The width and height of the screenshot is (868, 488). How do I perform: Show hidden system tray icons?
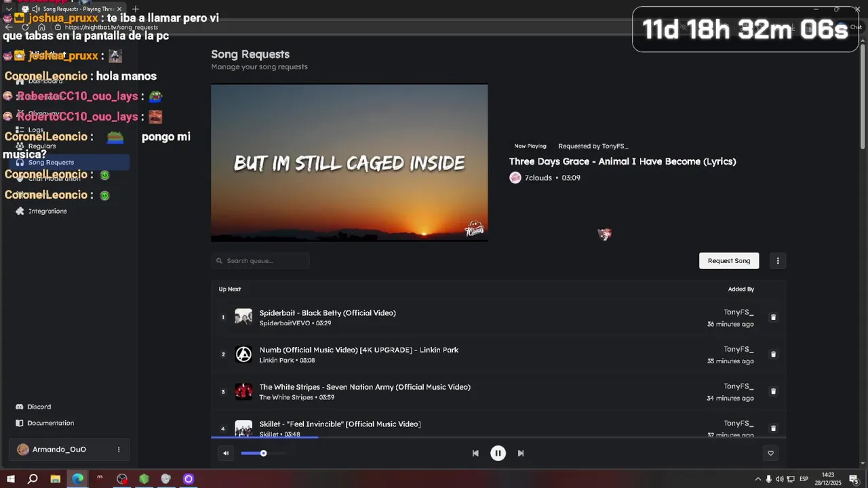758,479
